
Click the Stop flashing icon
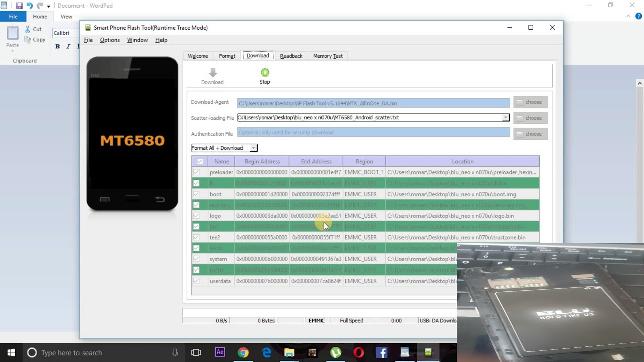pos(265,73)
